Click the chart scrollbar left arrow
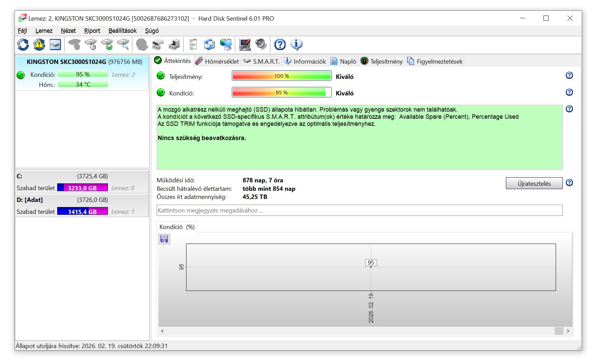This screenshot has width=600, height=364. [x=162, y=331]
